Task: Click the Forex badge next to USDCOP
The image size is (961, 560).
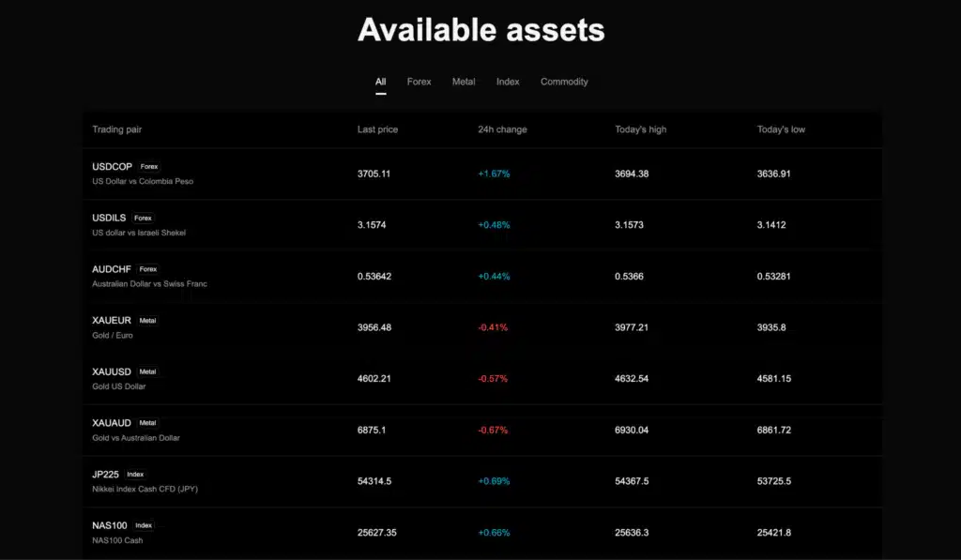Action: tap(148, 166)
